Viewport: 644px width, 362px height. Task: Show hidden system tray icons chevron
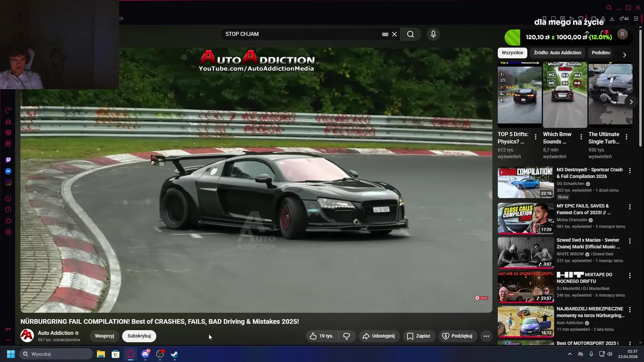pyautogui.click(x=570, y=354)
